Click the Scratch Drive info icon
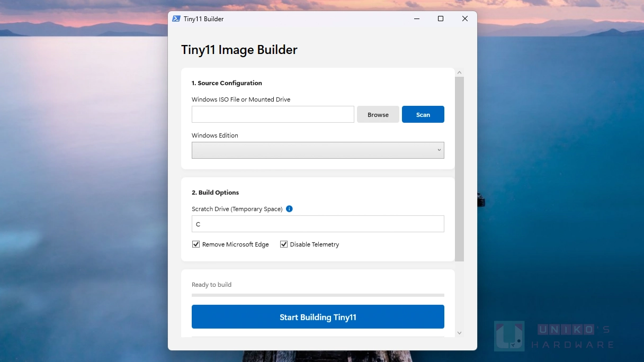The image size is (644, 362). tap(289, 209)
